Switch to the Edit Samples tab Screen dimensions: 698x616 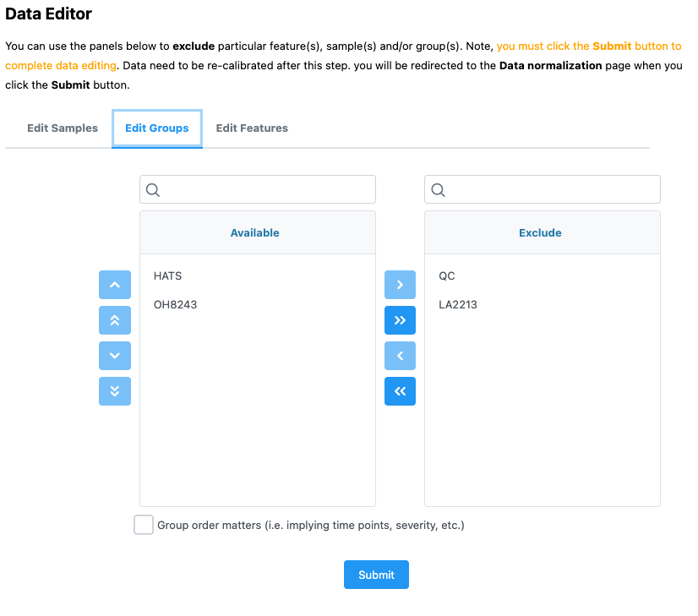(63, 128)
